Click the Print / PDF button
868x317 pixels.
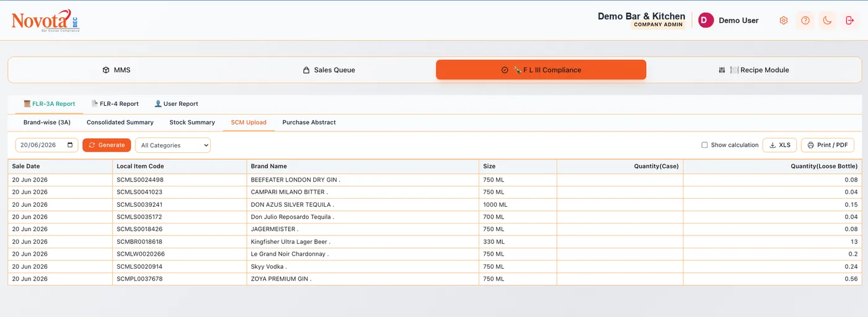click(828, 145)
